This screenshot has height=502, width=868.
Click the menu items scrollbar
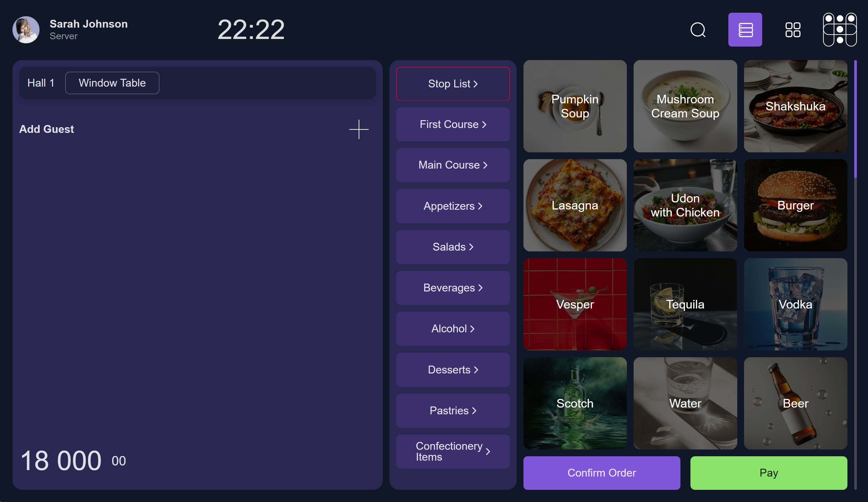[856, 119]
